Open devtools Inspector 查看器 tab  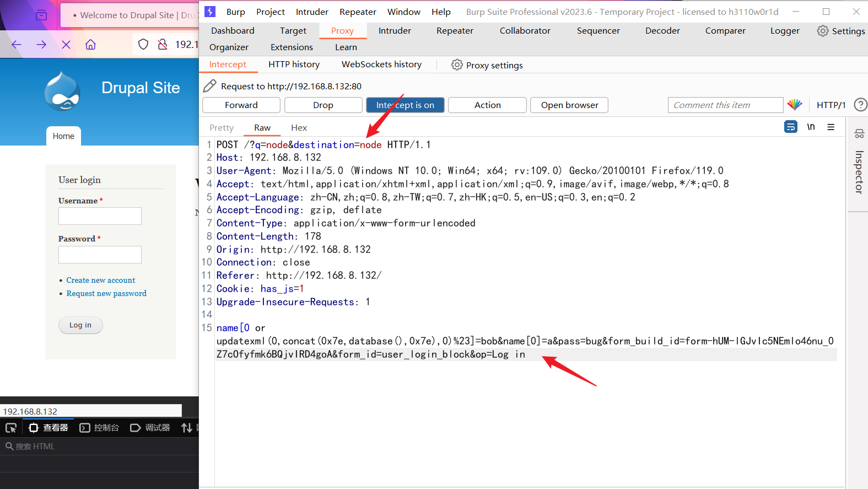click(48, 428)
